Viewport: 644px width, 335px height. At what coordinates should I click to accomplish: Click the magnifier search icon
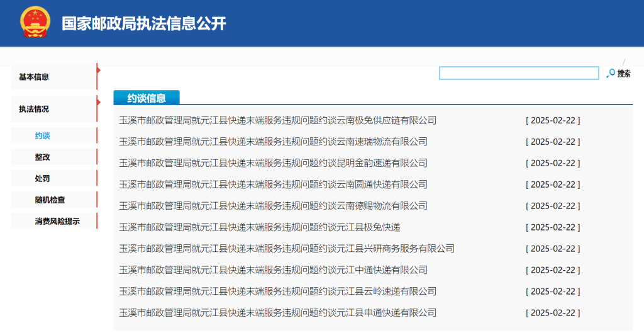click(x=610, y=74)
